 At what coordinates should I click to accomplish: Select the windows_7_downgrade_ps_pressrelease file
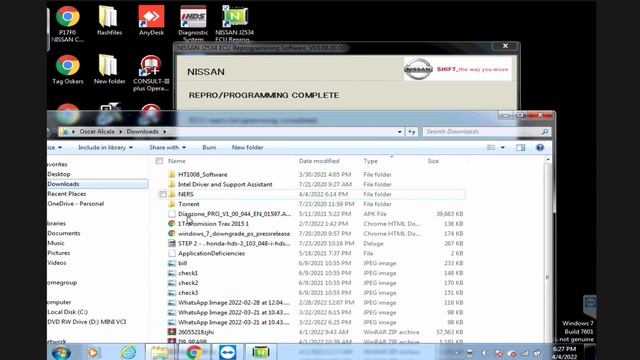pyautogui.click(x=234, y=233)
